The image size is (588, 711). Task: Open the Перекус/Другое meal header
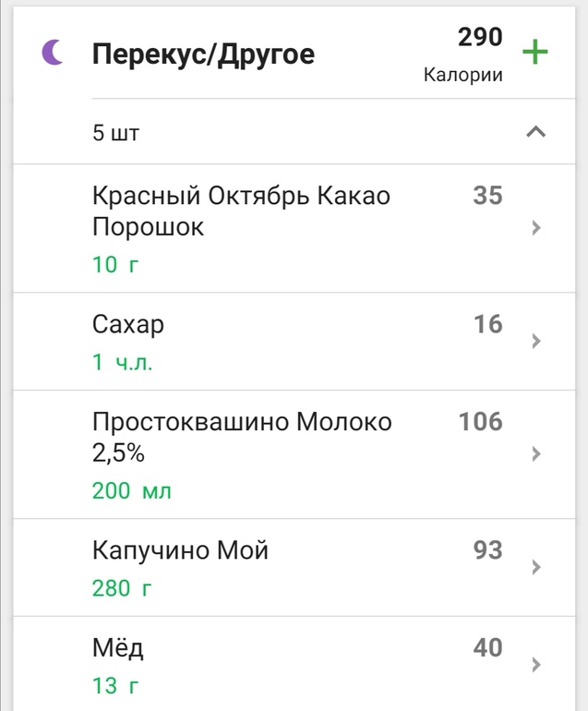(203, 54)
